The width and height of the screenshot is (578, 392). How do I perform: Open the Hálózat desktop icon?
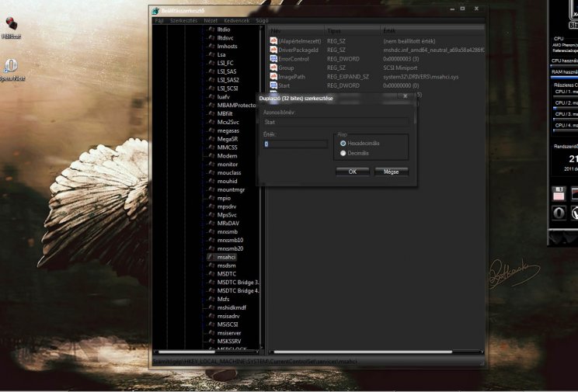coord(11,28)
